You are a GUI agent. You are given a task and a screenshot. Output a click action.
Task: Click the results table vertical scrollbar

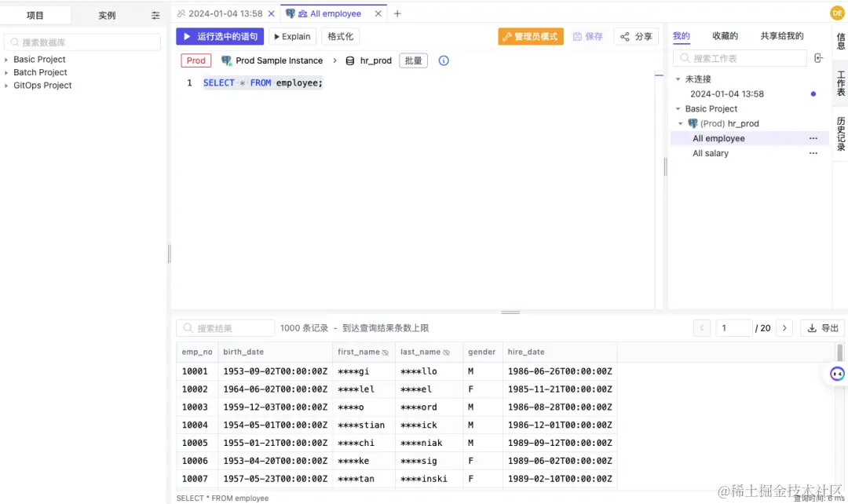[x=839, y=352]
